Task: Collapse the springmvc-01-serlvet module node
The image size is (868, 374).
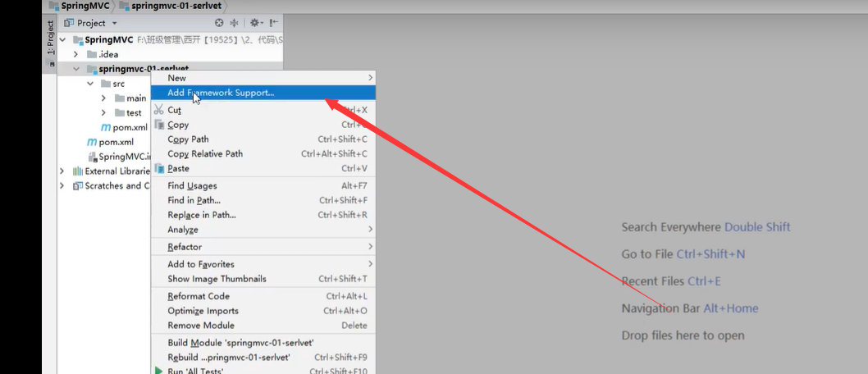Action: [75, 69]
